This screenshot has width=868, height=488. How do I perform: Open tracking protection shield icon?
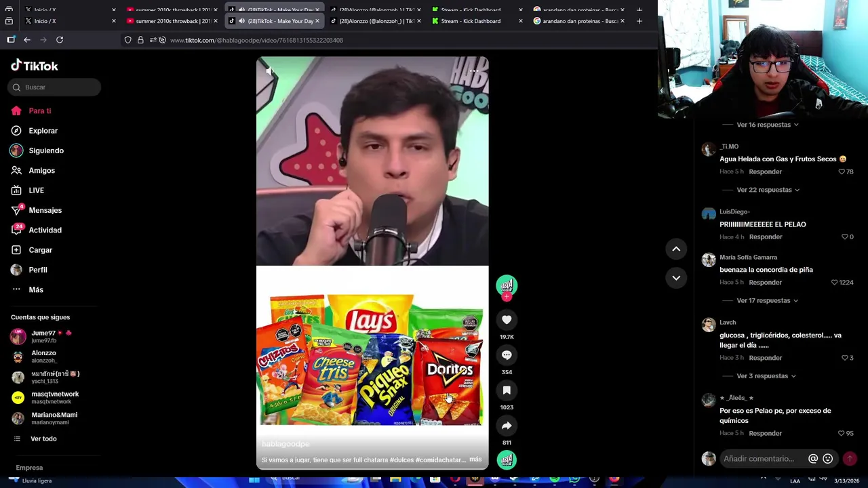point(127,40)
